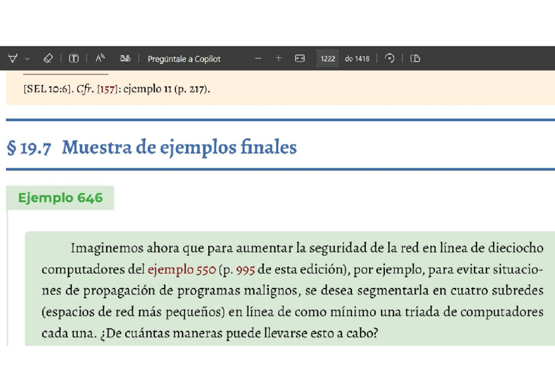The image size is (555, 392).
Task: Select the highlighter tool icon
Action: pos(12,58)
